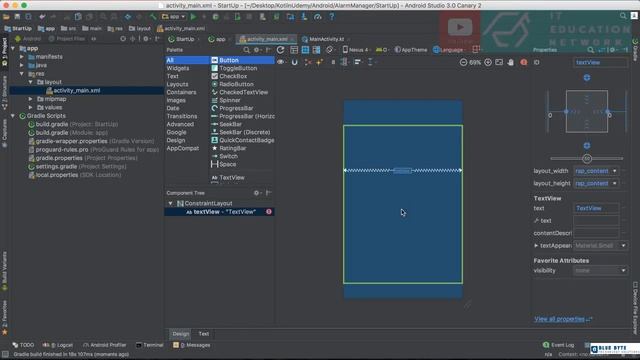Switch to Design plus Blueprint view icon
Screen dimensions: 640x360
(x=316, y=50)
